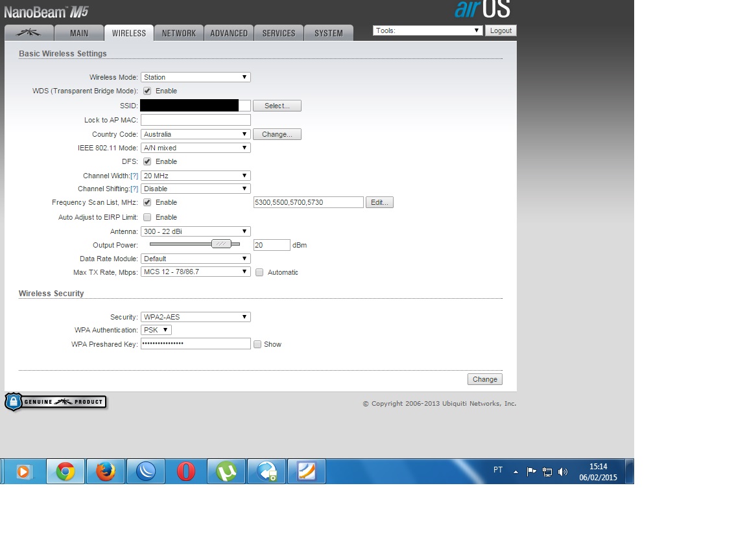Check the Automatic TX rate box
Image resolution: width=747 pixels, height=560 pixels.
[259, 272]
